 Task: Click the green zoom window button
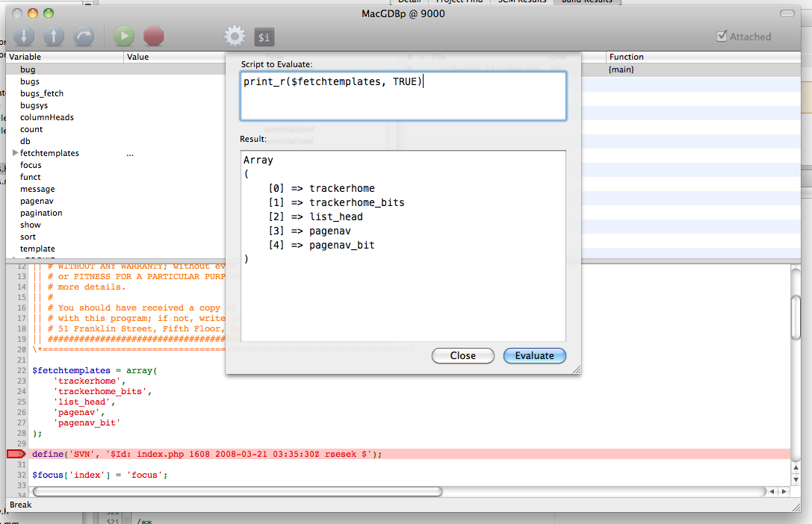pos(48,13)
